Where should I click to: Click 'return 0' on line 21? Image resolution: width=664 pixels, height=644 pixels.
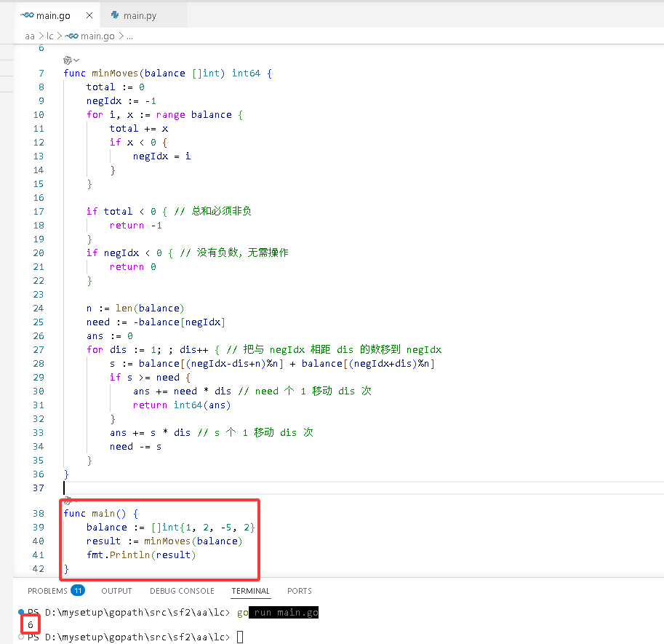(132, 267)
